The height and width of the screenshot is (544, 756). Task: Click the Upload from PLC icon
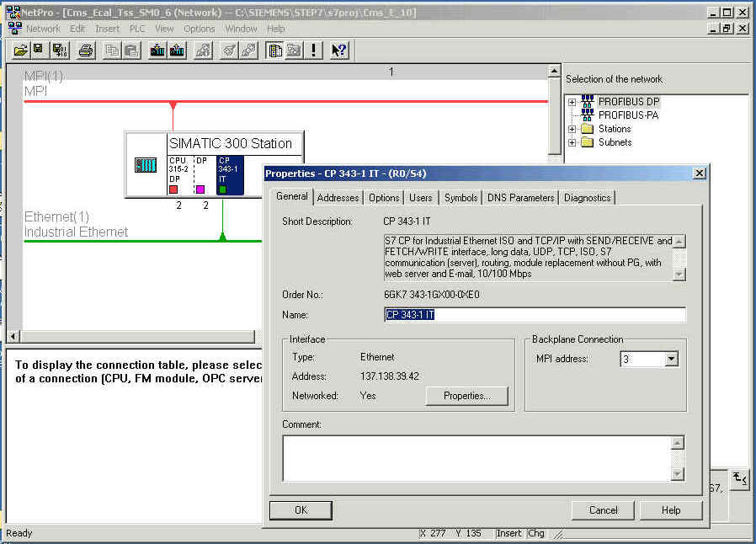tap(177, 51)
